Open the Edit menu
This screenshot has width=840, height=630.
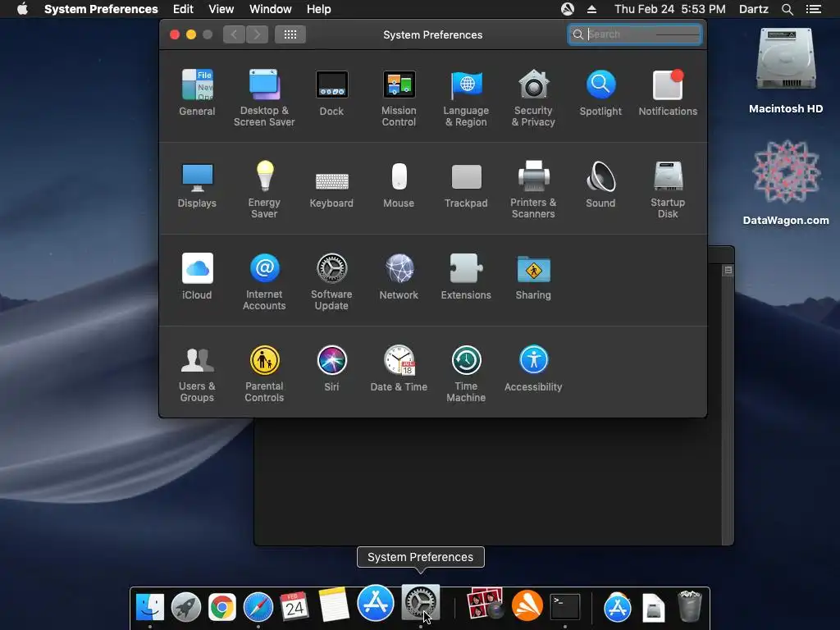tap(183, 9)
